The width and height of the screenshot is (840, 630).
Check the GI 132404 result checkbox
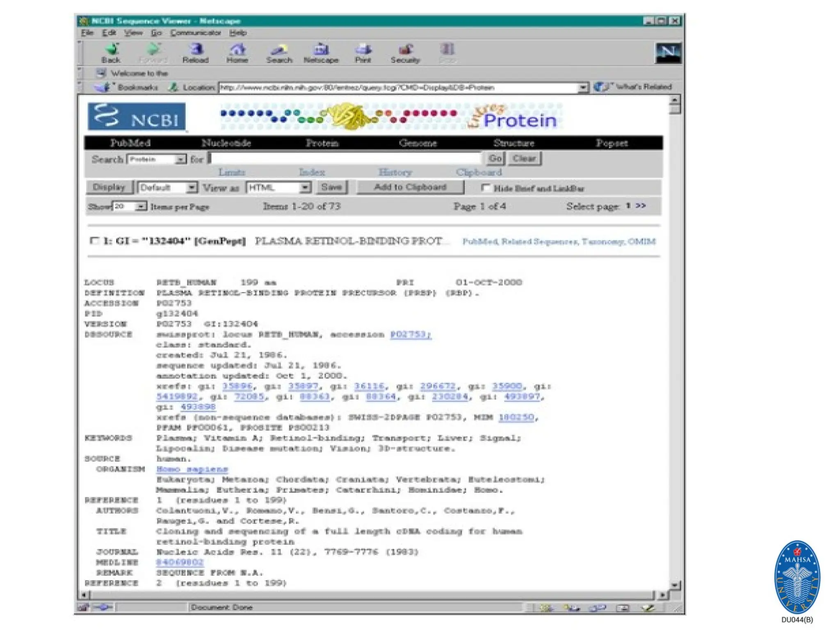click(94, 241)
